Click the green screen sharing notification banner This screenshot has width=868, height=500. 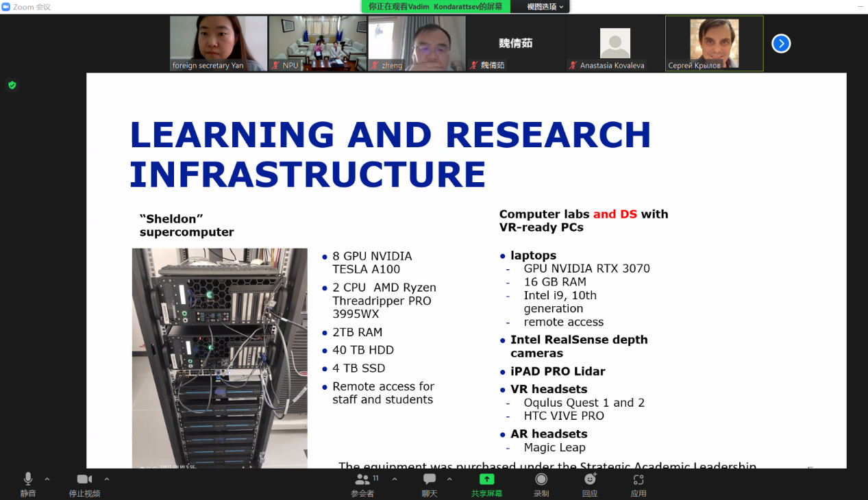[435, 7]
